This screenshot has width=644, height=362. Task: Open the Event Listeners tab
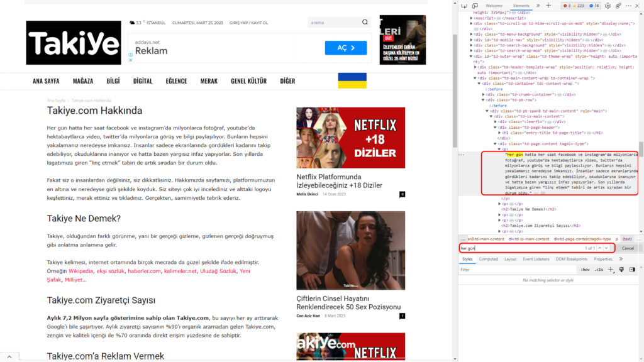[x=536, y=259]
